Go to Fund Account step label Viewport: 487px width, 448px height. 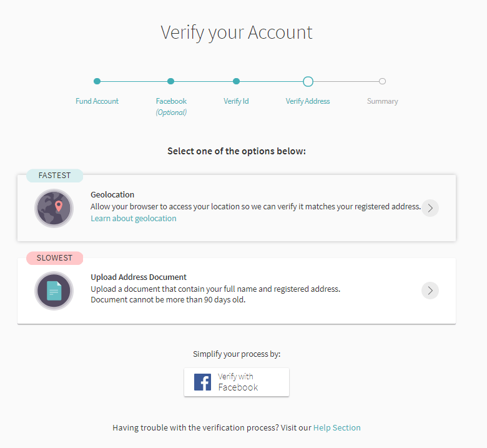tap(97, 101)
